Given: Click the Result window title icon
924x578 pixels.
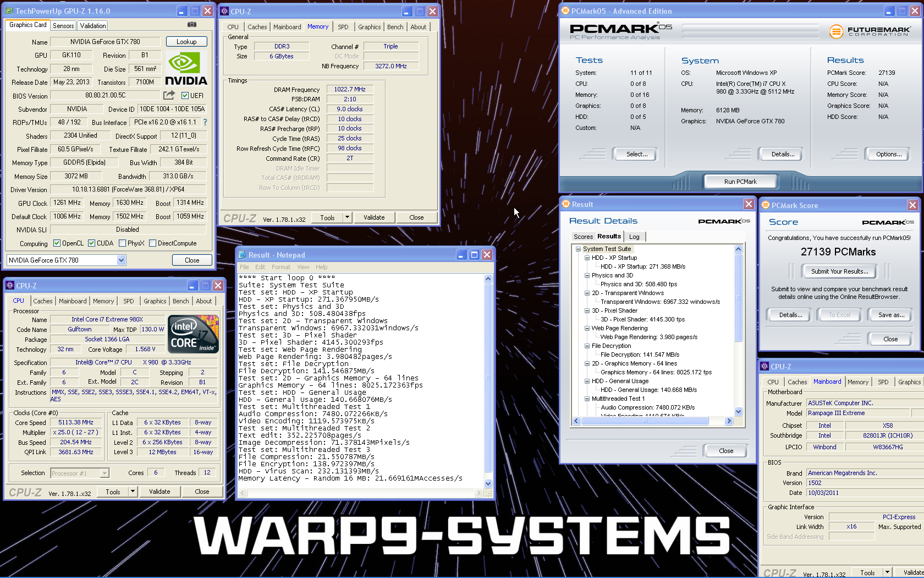Looking at the screenshot, I should [x=565, y=204].
